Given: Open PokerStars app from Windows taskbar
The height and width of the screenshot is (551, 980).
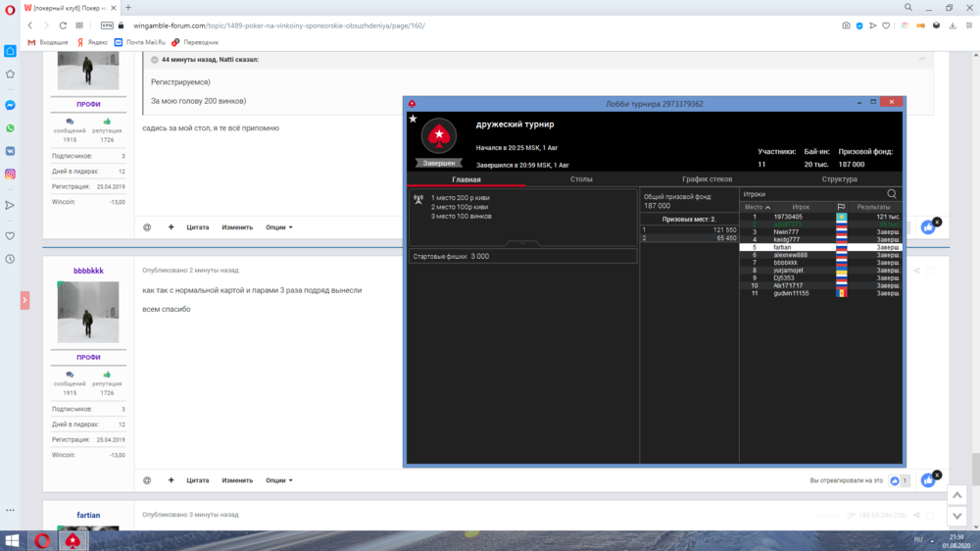Looking at the screenshot, I should point(73,540).
